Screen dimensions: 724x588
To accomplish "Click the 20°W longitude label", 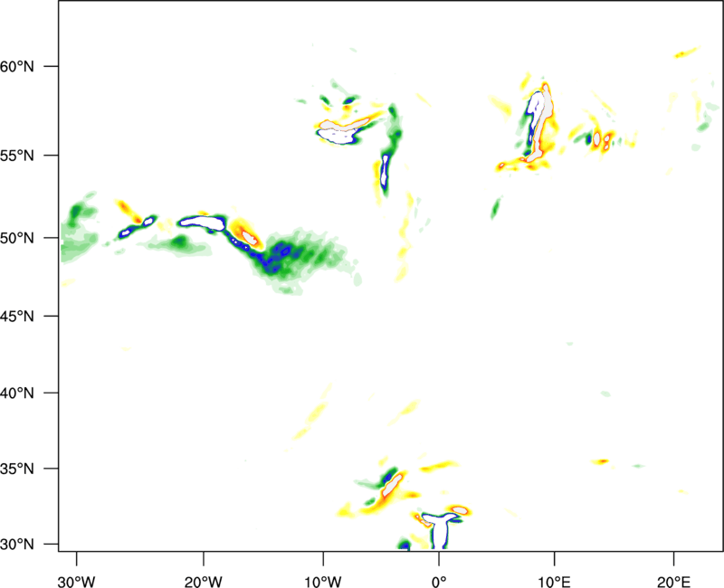I will click(204, 582).
